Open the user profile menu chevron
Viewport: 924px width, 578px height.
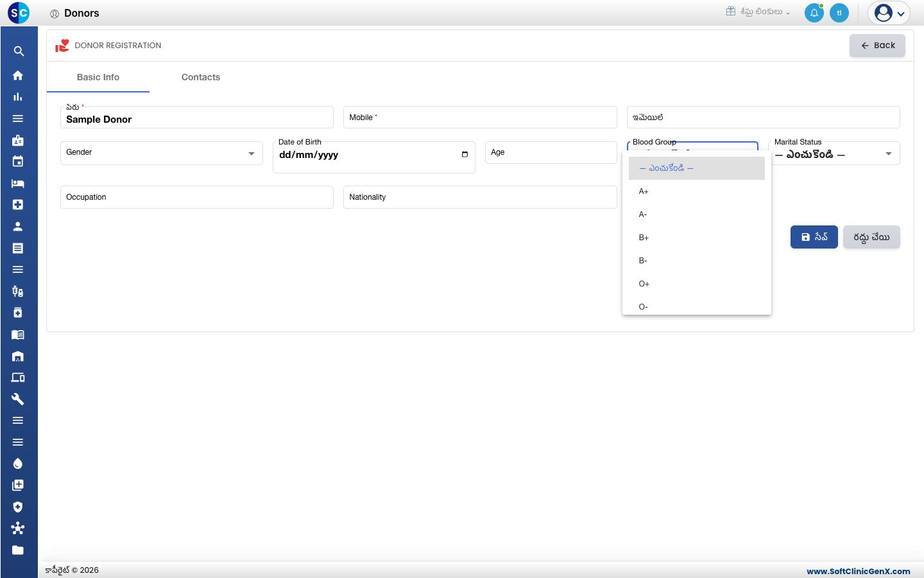tap(901, 13)
